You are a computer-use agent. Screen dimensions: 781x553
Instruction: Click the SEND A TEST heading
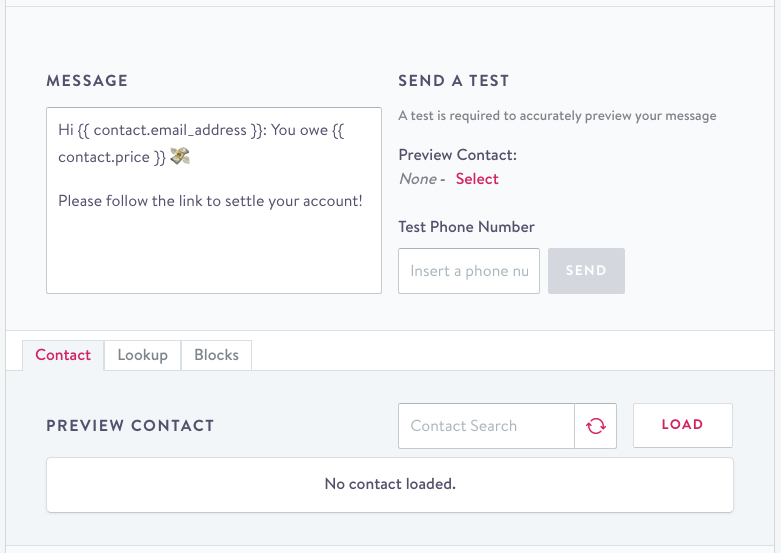click(x=453, y=81)
